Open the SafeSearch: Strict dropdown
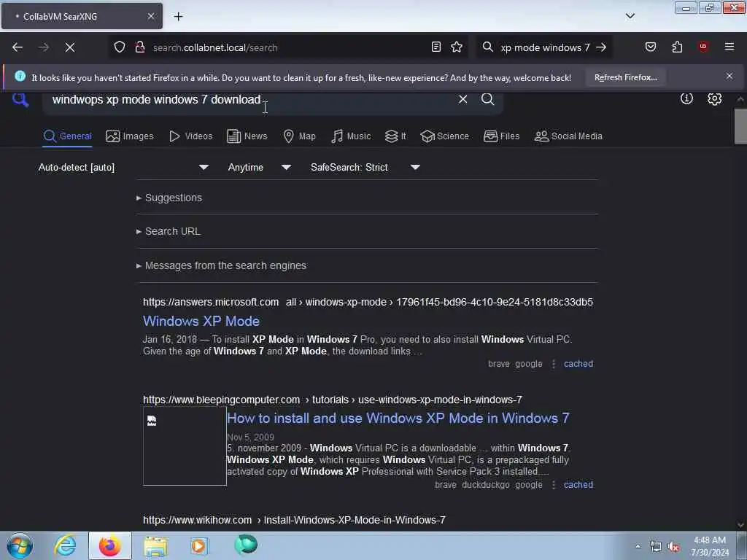Viewport: 747px width, 560px height. tap(365, 167)
